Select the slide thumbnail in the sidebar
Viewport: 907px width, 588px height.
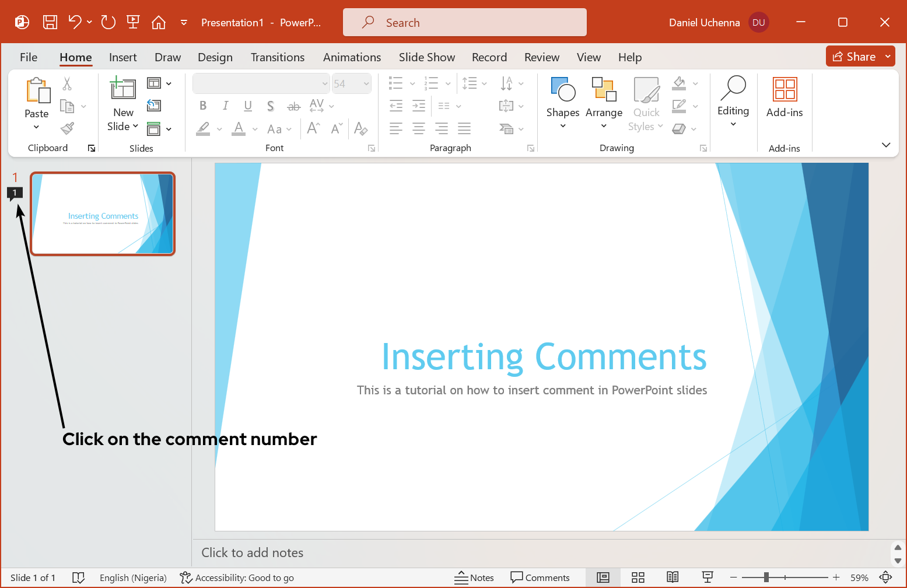click(x=103, y=213)
